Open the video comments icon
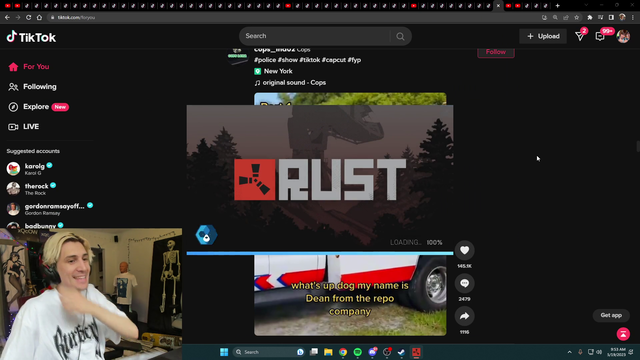 (x=464, y=283)
